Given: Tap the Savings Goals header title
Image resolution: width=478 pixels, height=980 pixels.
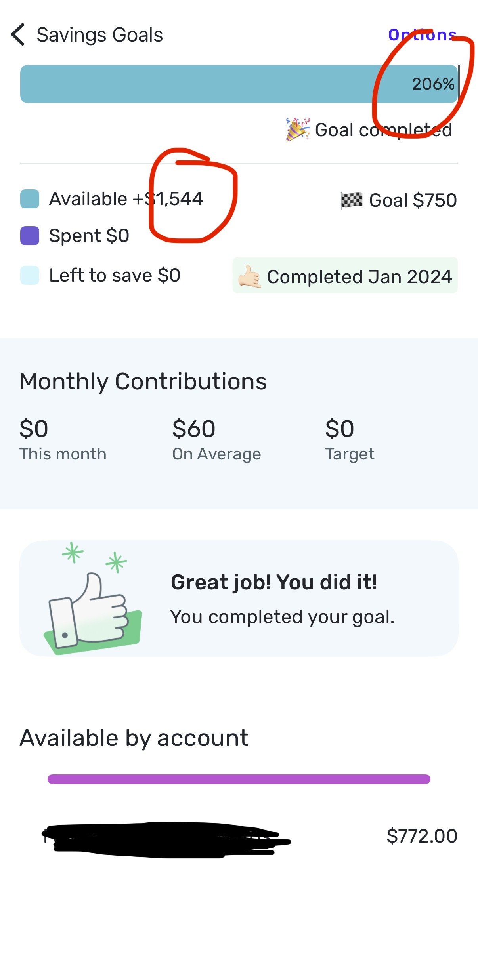Looking at the screenshot, I should (x=99, y=35).
